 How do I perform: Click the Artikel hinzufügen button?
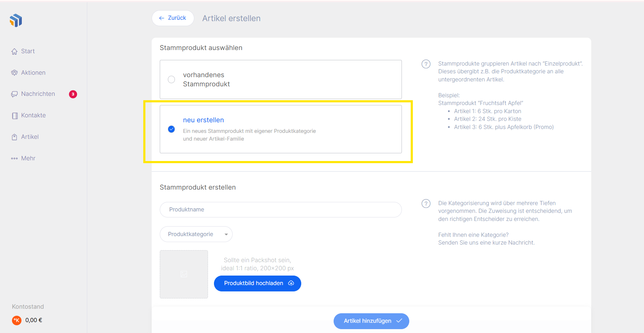[371, 321]
